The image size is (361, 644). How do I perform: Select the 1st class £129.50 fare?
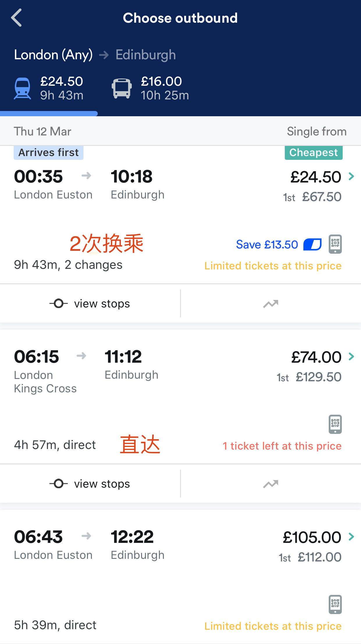tap(309, 377)
